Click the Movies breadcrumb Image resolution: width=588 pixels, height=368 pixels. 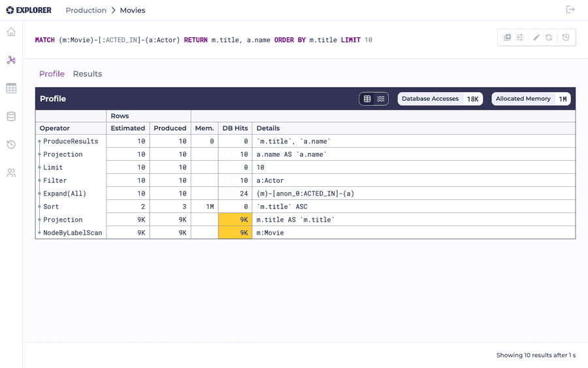(133, 10)
